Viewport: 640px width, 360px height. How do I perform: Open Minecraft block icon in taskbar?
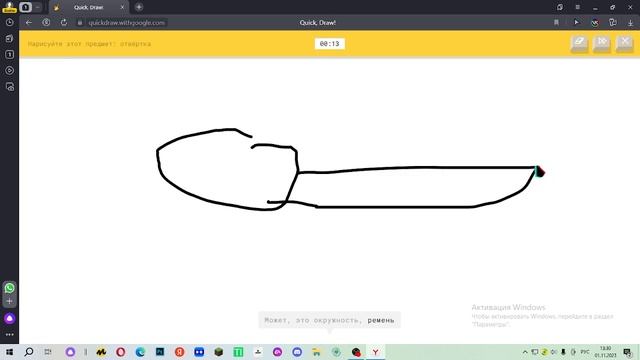click(218, 352)
